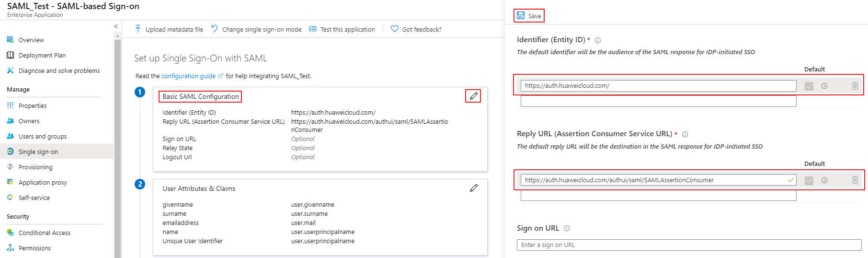Click the Save disk icon
Screen dimensions: 868x258
tap(521, 16)
